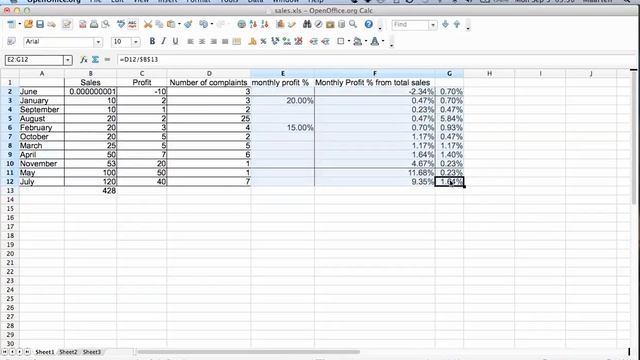Toggle Underline formatting
The width and height of the screenshot is (640, 360).
click(175, 41)
